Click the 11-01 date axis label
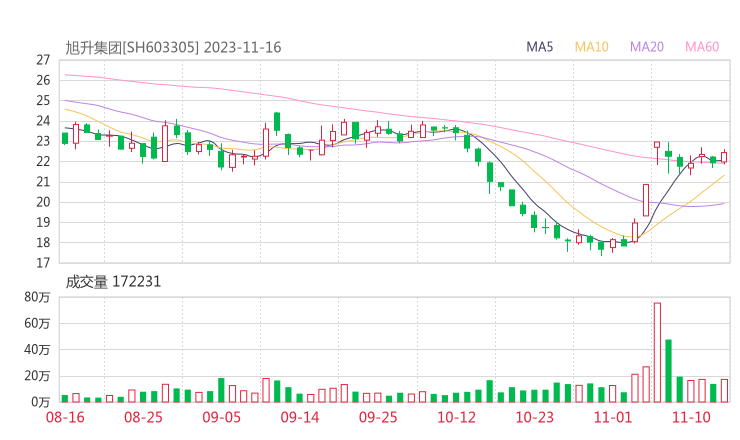Viewport: 740px width, 440px height. pyautogui.click(x=612, y=417)
